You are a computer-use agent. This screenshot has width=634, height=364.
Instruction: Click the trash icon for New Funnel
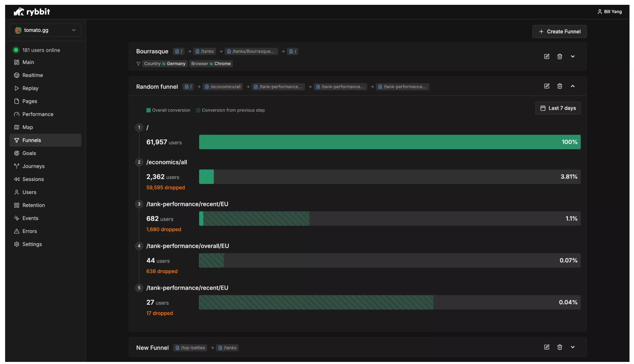click(x=559, y=347)
